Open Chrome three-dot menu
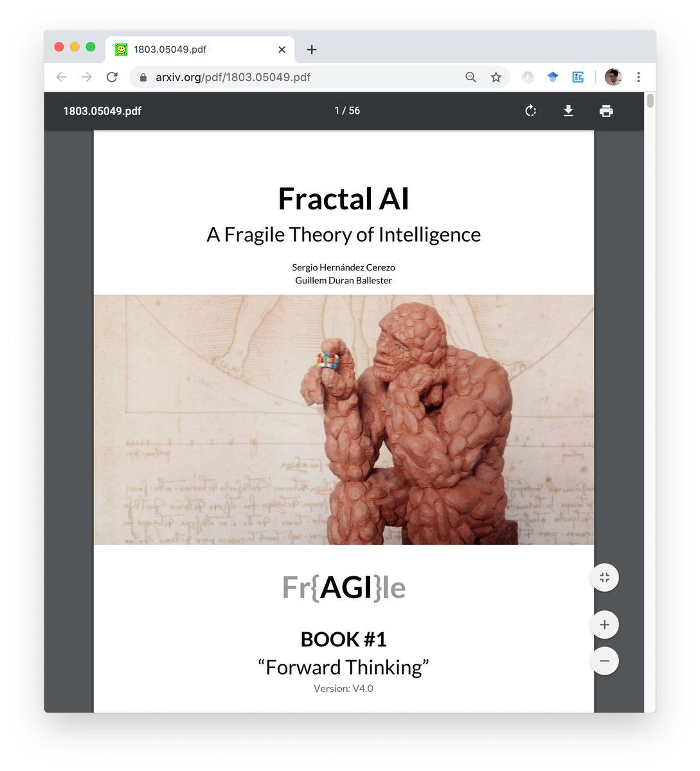Screen dimensions: 700x771 638,77
